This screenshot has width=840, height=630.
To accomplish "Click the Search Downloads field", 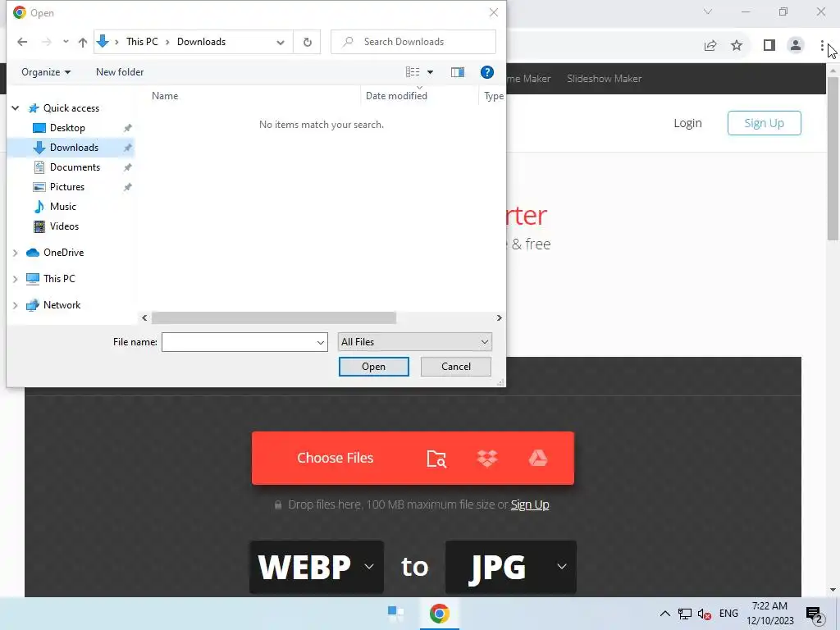I will [413, 42].
